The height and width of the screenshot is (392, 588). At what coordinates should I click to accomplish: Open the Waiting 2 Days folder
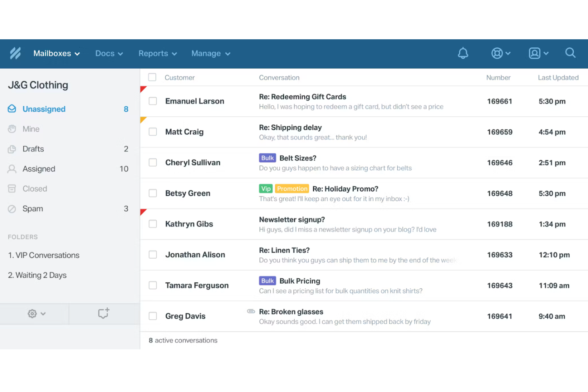pos(37,275)
